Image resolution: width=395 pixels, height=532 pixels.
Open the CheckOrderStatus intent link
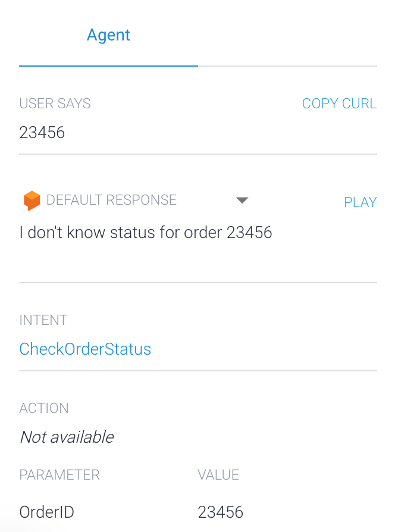[85, 349]
